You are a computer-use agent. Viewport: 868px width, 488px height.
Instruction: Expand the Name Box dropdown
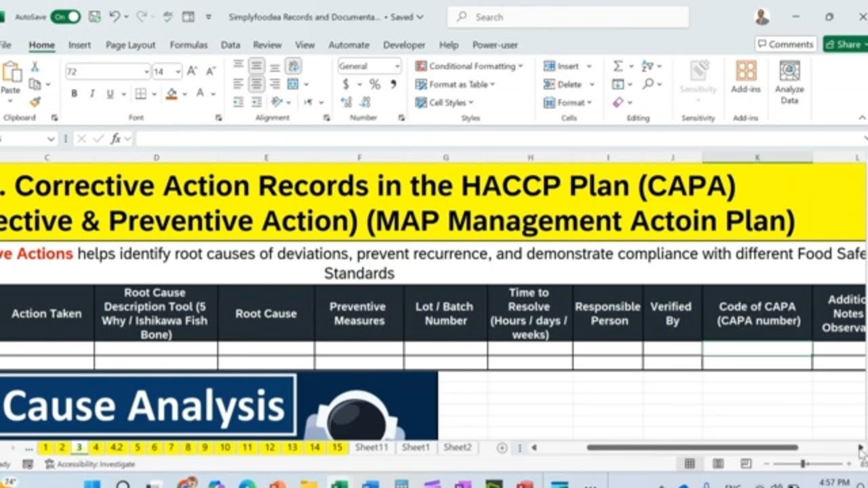point(51,138)
